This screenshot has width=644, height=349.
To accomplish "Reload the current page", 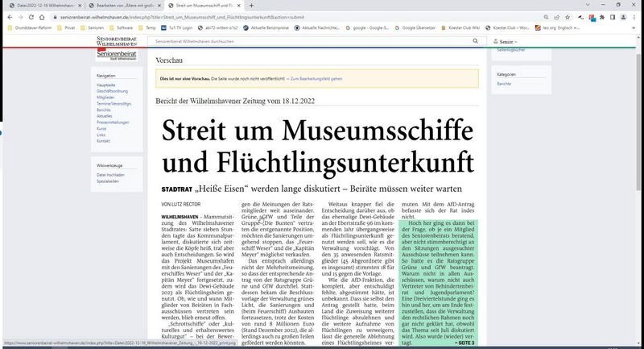I will [31, 17].
